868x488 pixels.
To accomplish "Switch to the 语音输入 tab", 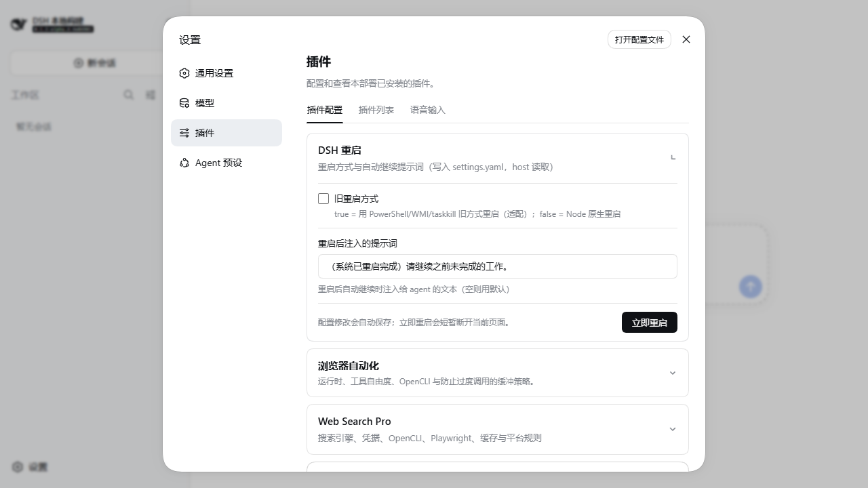I will (x=428, y=110).
